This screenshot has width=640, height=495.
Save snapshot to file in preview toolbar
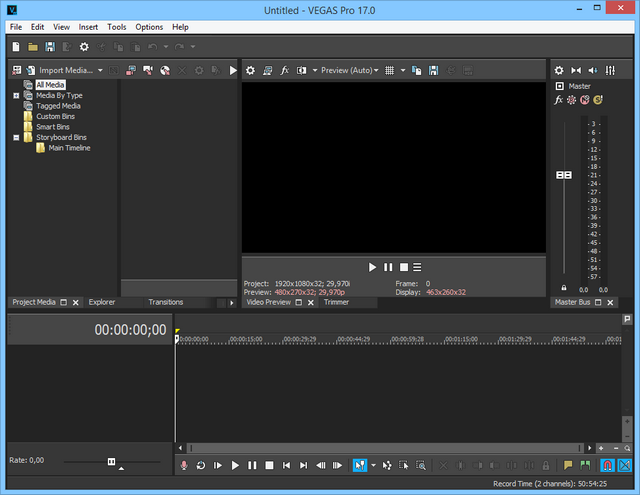(433, 71)
